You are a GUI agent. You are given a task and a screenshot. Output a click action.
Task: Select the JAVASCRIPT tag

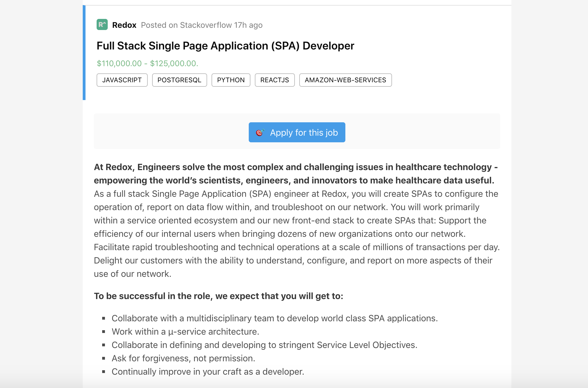[x=122, y=80]
